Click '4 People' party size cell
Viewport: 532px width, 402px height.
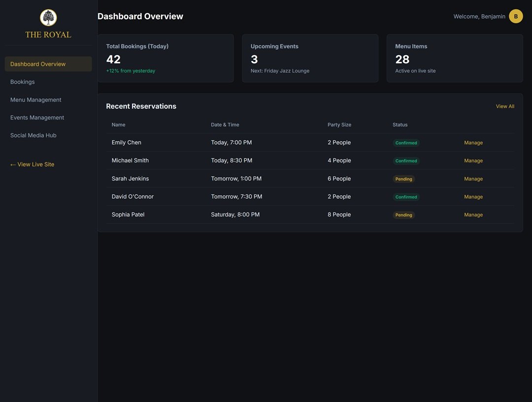click(339, 160)
